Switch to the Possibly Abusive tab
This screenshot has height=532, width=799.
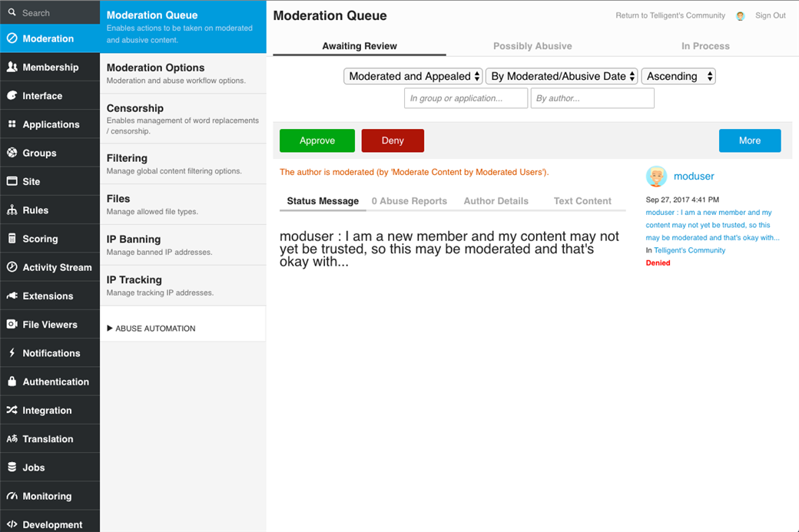532,46
